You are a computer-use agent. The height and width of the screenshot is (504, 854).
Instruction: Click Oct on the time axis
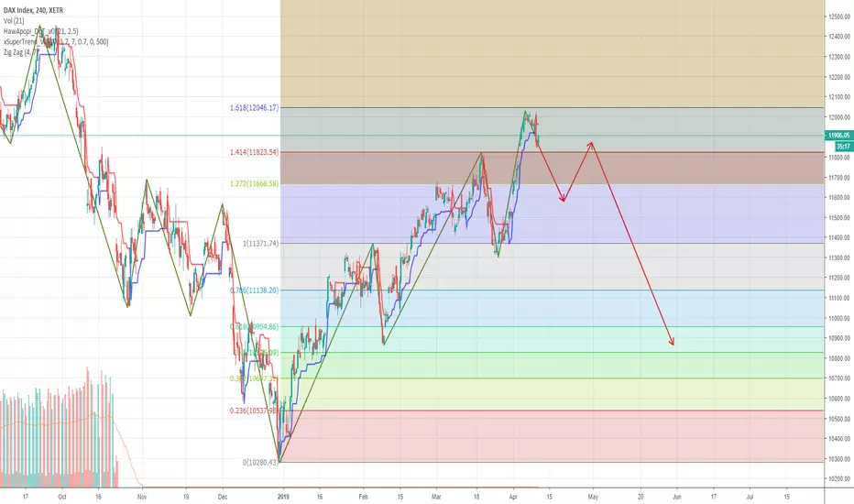[62, 497]
